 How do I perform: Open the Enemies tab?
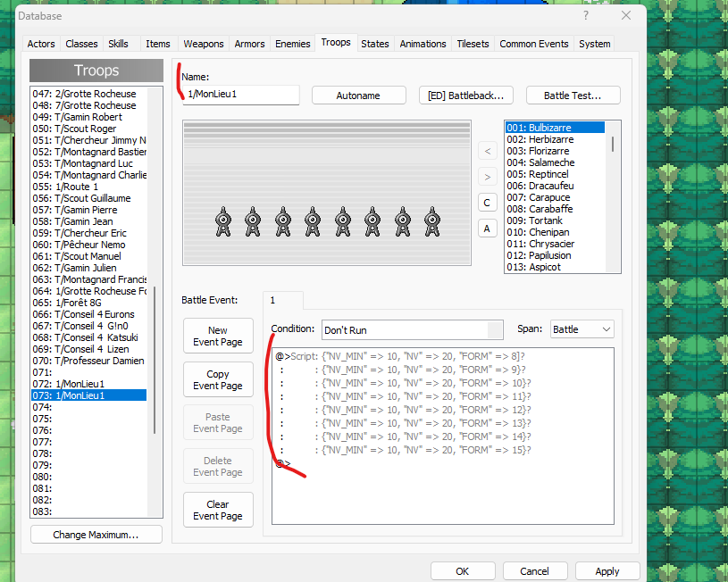292,44
